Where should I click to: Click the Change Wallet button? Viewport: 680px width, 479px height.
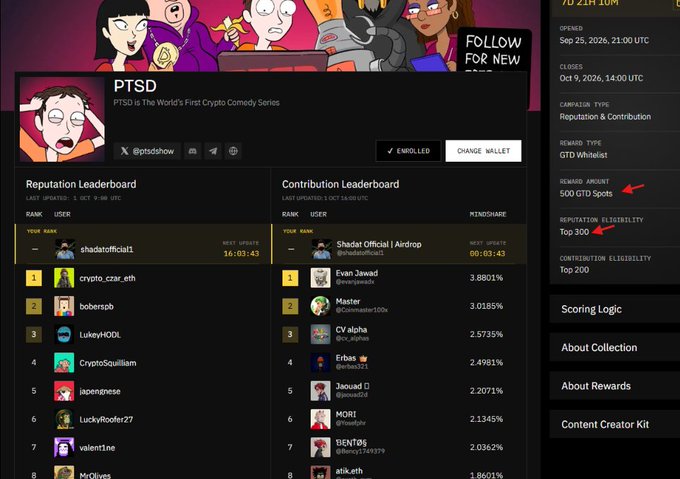tap(483, 151)
